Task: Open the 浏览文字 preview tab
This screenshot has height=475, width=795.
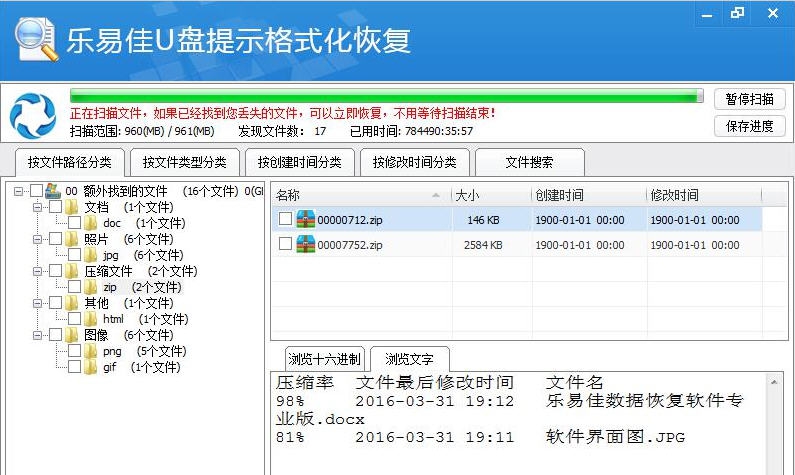Action: point(410,359)
